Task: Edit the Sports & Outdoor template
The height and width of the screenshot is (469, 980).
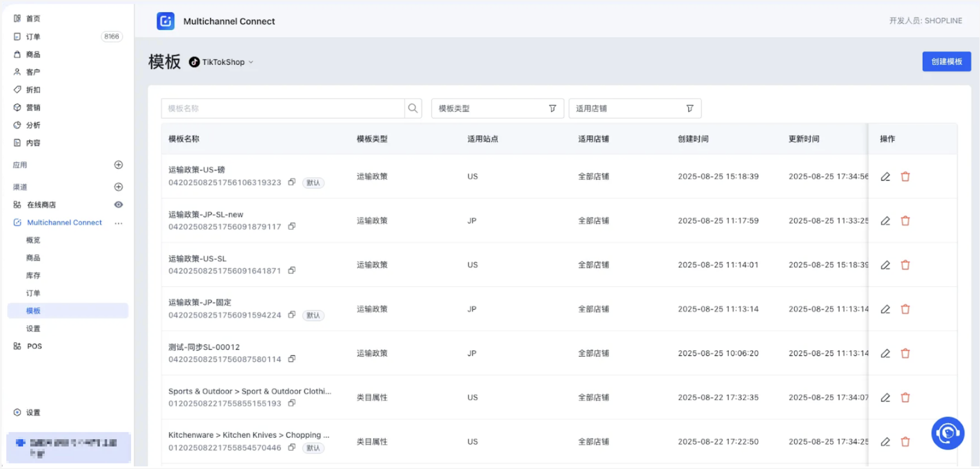Action: coord(885,398)
